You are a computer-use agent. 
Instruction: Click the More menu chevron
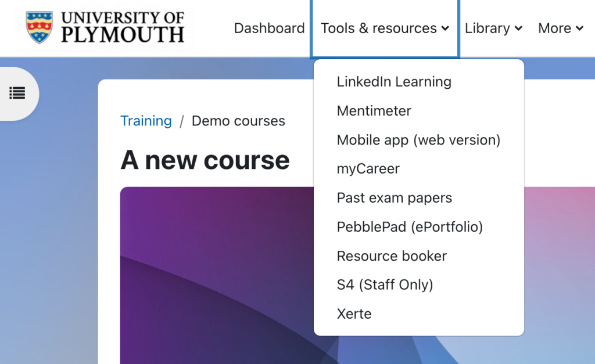click(580, 28)
